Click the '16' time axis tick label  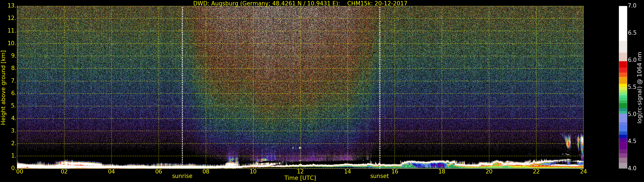[x=395, y=172]
